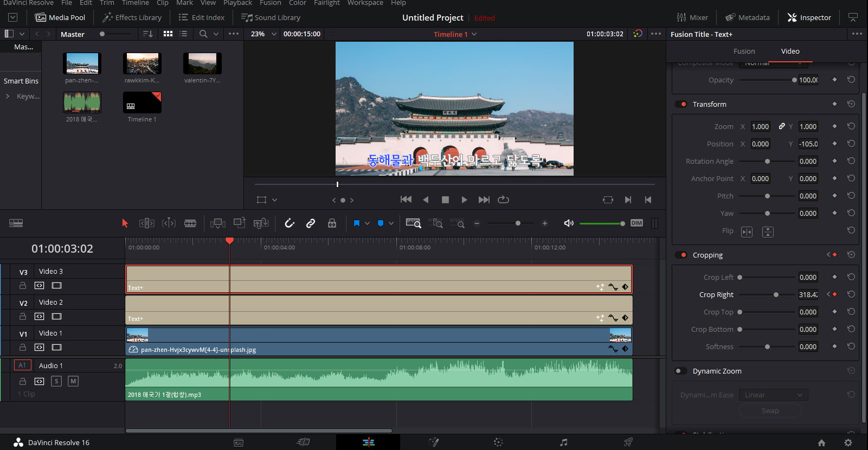Open Project Settings gear icon
868x450 pixels.
848,443
